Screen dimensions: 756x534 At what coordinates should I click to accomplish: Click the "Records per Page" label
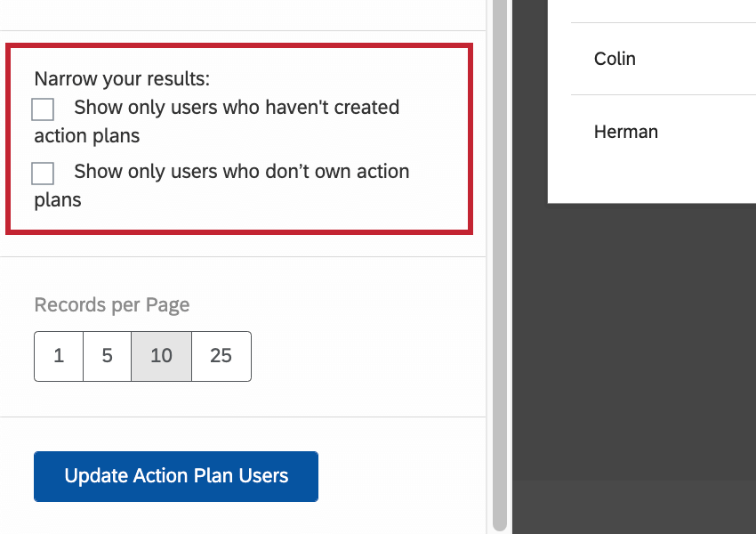pyautogui.click(x=112, y=305)
